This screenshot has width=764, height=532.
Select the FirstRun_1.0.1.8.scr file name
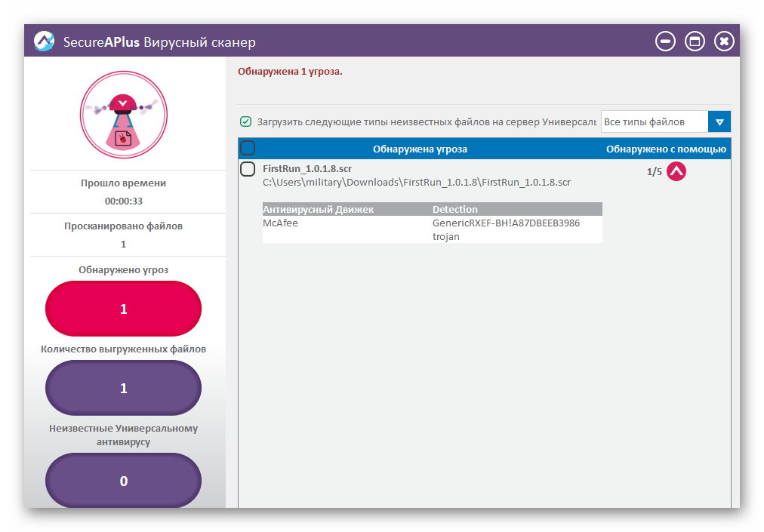click(x=307, y=168)
